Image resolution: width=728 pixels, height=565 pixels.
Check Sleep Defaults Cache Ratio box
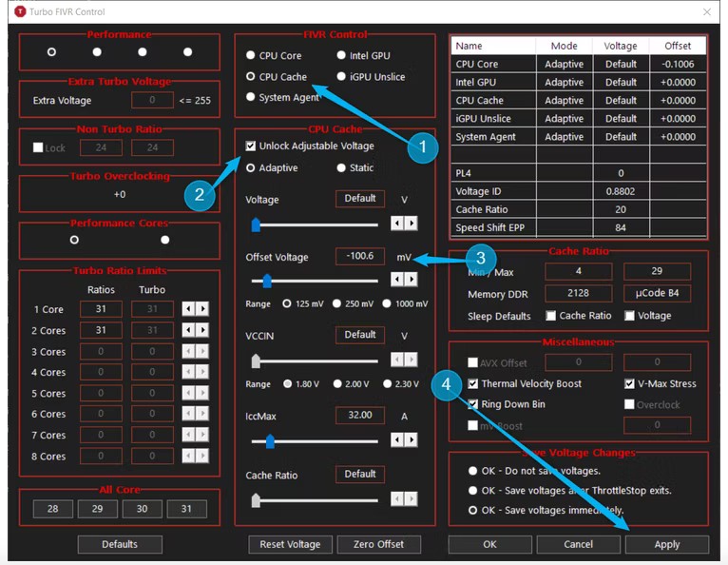(x=550, y=316)
